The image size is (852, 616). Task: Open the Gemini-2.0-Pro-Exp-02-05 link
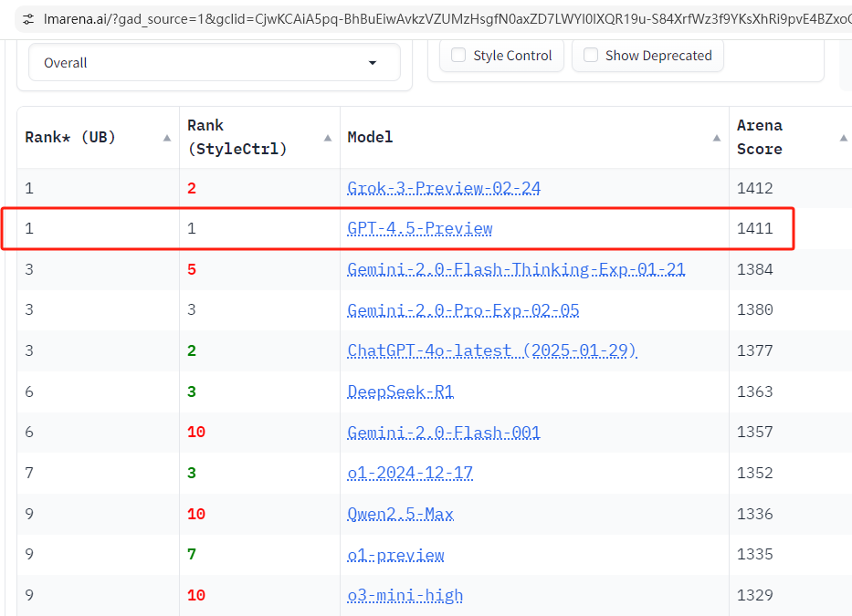[463, 309]
